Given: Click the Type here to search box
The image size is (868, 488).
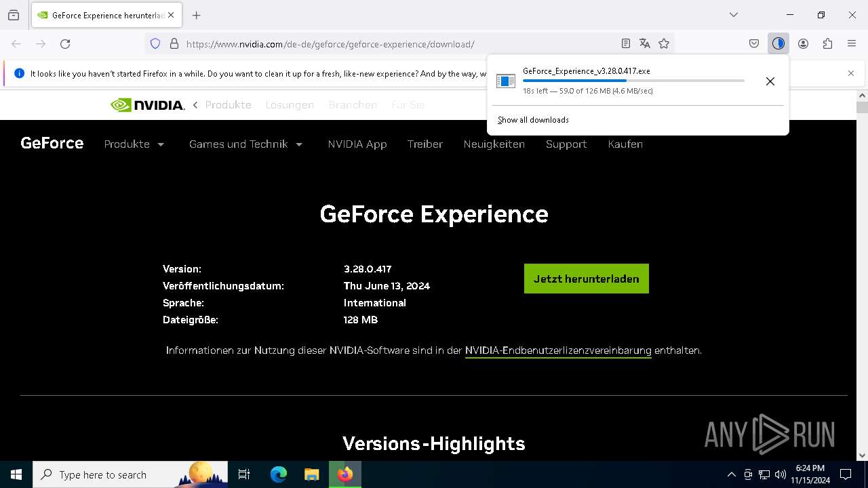Looking at the screenshot, I should coord(131,474).
